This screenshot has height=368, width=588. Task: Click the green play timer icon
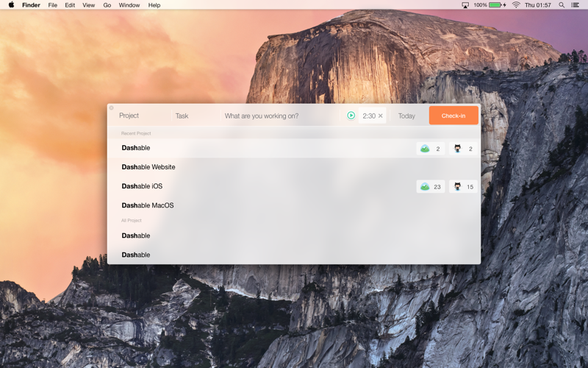pyautogui.click(x=351, y=116)
